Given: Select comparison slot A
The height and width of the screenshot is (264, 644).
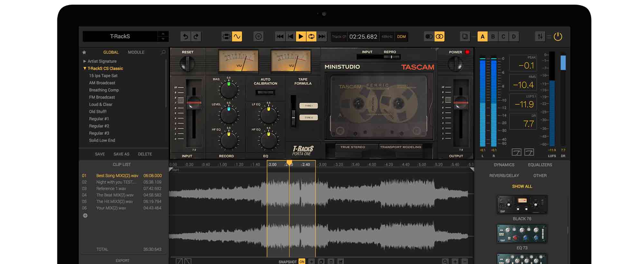Looking at the screenshot, I should click(x=482, y=37).
